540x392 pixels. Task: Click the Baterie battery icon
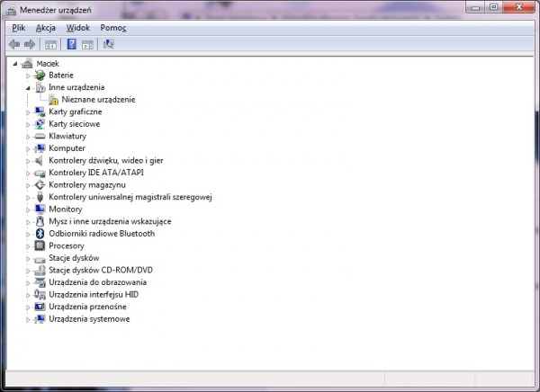click(40, 75)
